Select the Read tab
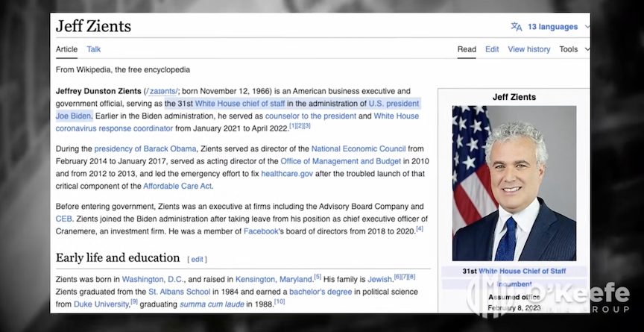644x332 pixels. [467, 49]
